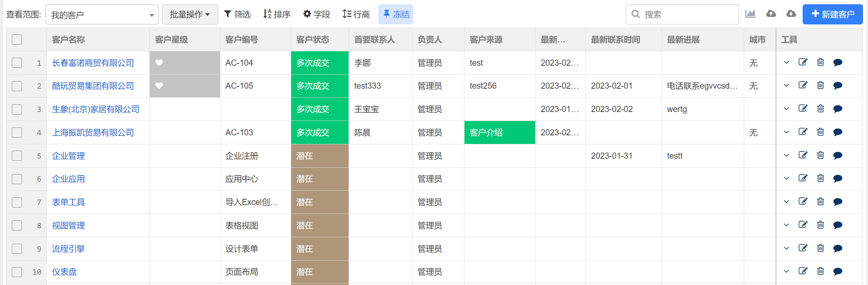Expand row tools chevron for 企业应用
868x285 pixels.
[786, 178]
